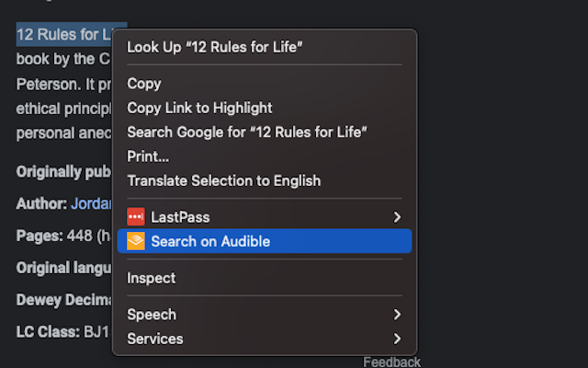
Task: Select Translate Selection to English
Action: (x=265, y=180)
